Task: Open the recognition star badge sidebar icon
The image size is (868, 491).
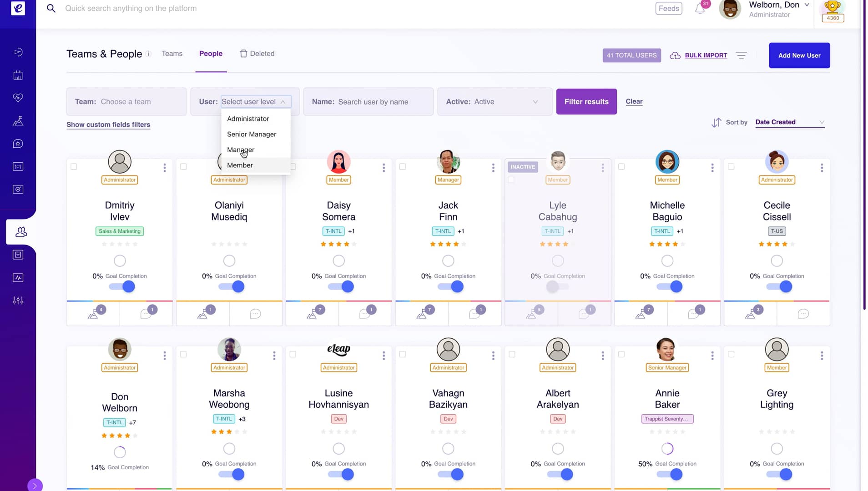Action: 18,143
